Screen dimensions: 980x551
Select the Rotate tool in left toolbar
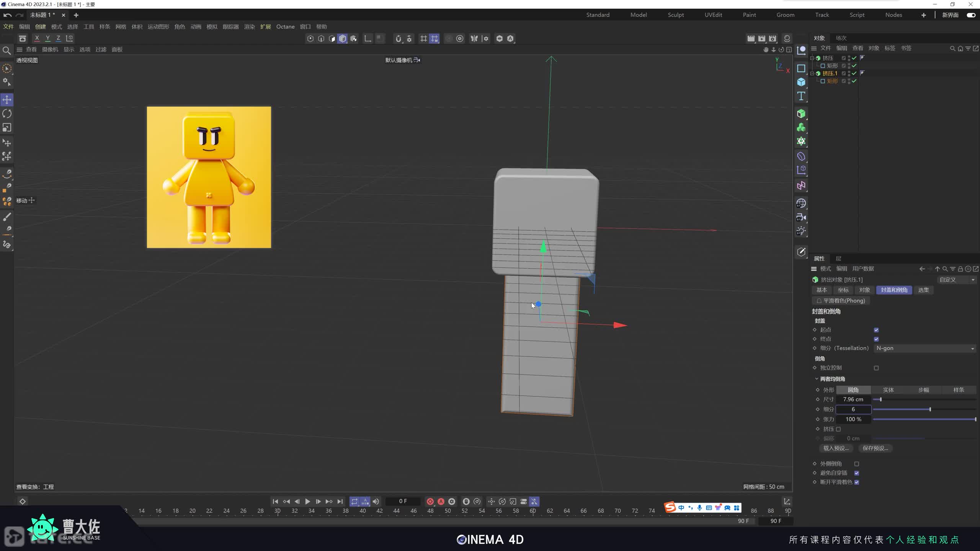7,114
